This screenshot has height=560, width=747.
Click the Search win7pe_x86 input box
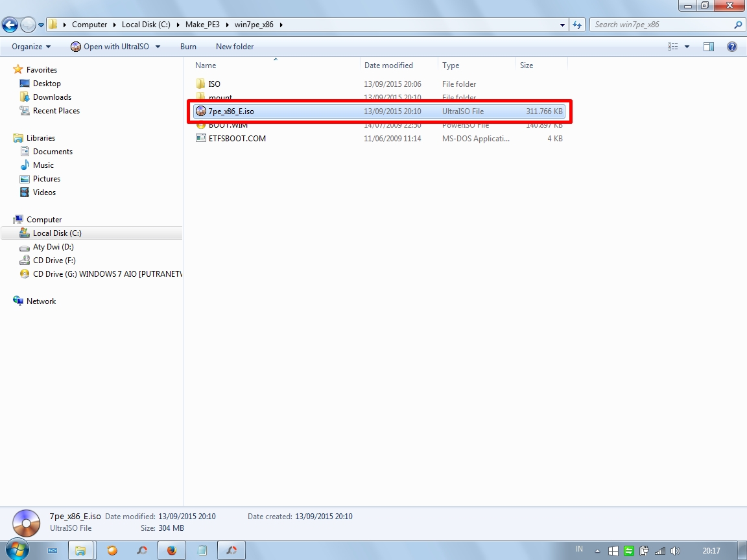click(661, 25)
